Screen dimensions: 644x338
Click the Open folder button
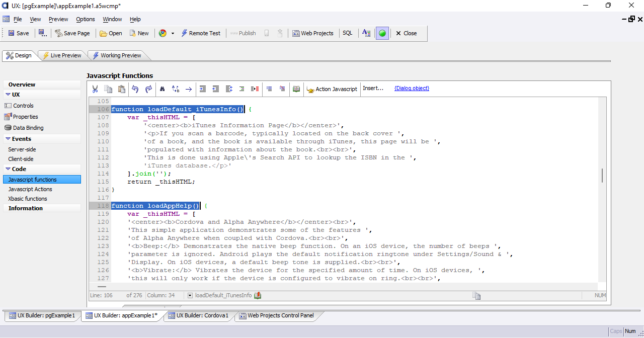111,33
